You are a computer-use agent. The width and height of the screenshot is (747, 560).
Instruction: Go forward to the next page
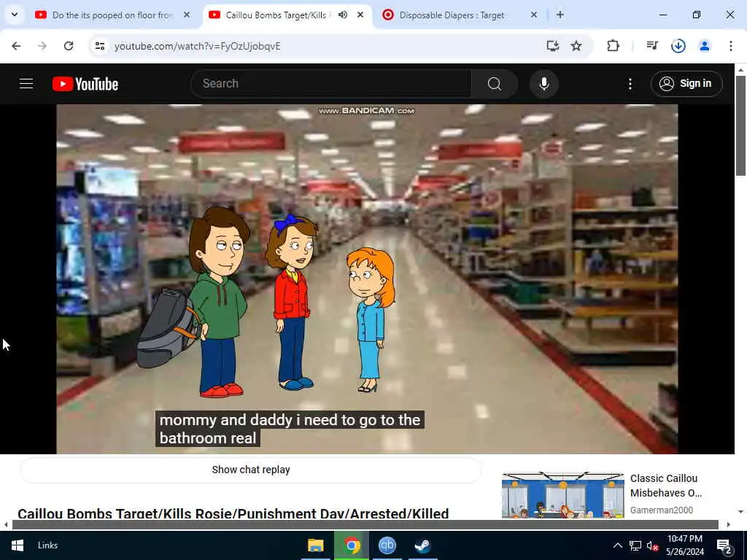click(x=42, y=46)
